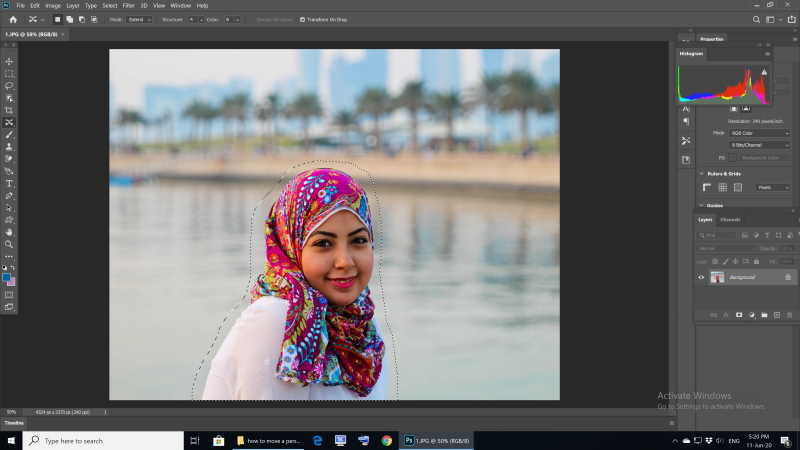The image size is (800, 450).
Task: Create a new group folder icon
Action: [x=764, y=315]
